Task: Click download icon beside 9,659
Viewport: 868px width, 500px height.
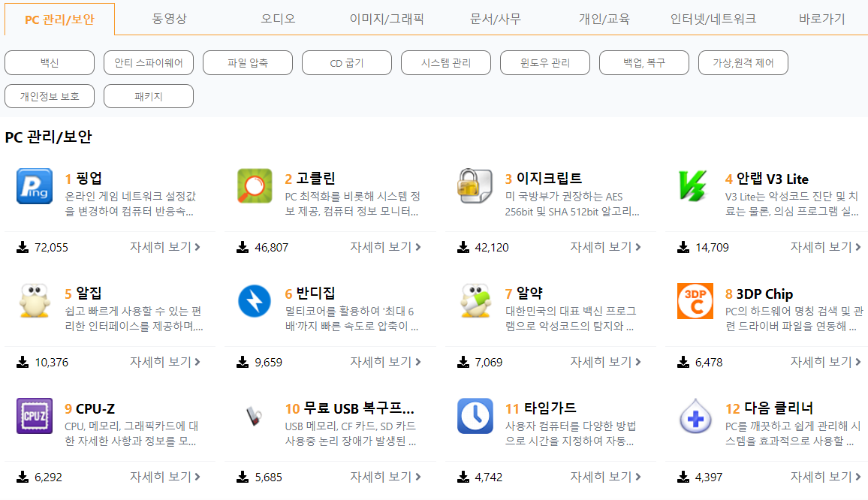Action: (x=243, y=362)
